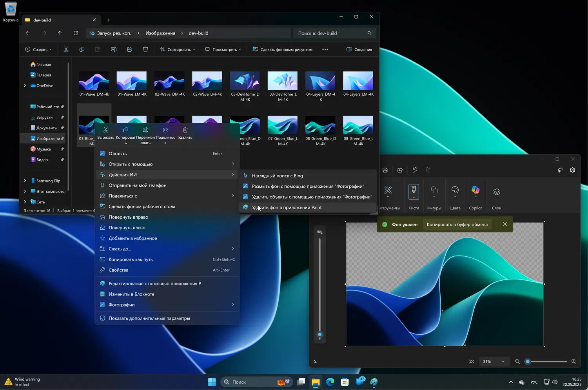Click zoom-in magnifier in Paint status bar
The height and width of the screenshot is (390, 588).
[573, 361]
